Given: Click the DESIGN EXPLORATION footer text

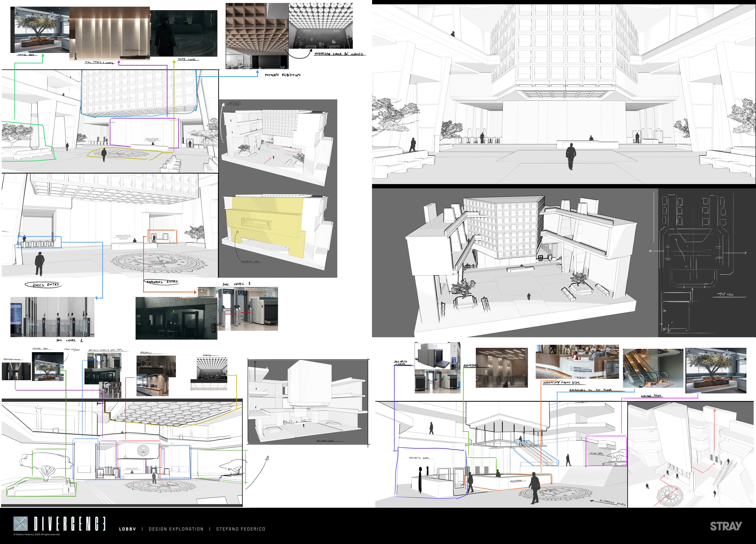Looking at the screenshot, I should point(176,529).
